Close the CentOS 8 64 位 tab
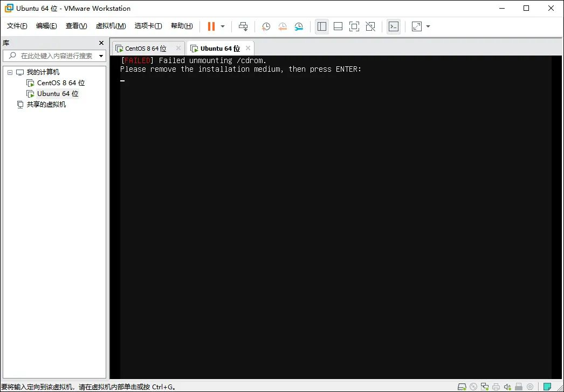 178,48
